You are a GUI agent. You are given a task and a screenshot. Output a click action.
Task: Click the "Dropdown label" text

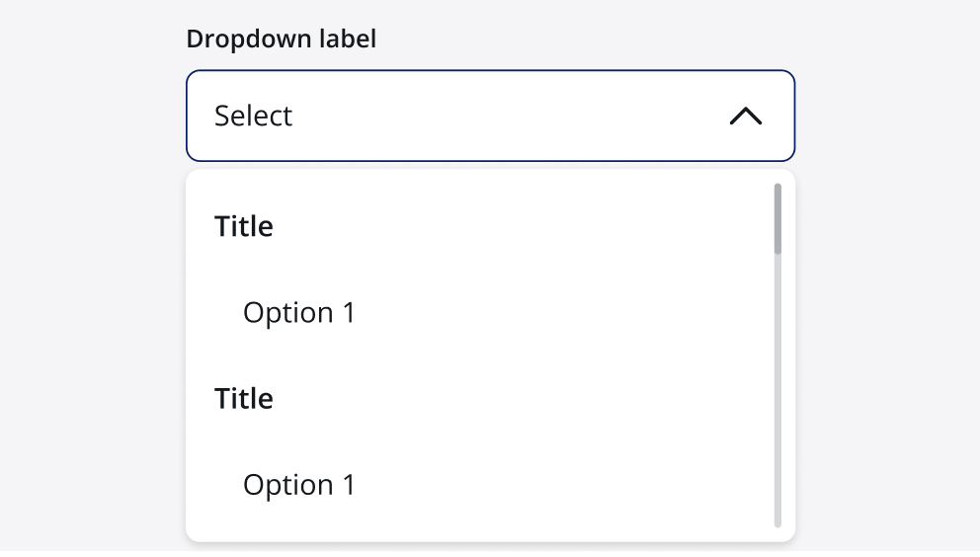pos(282,40)
